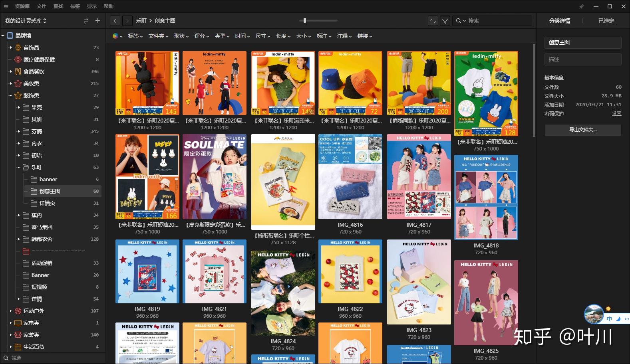This screenshot has height=364, width=630.
Task: Click the 家电类 monitor icon
Action: coord(18,323)
